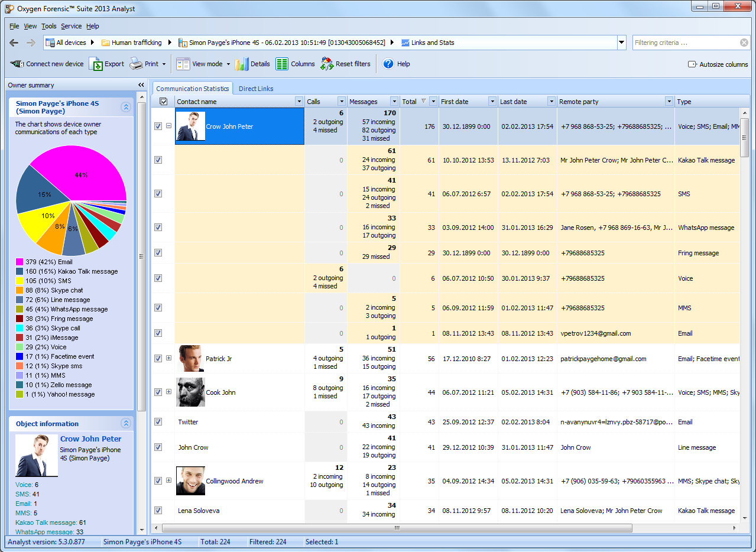
Task: Select Collingwood Andrew's contact photo
Action: (x=190, y=480)
